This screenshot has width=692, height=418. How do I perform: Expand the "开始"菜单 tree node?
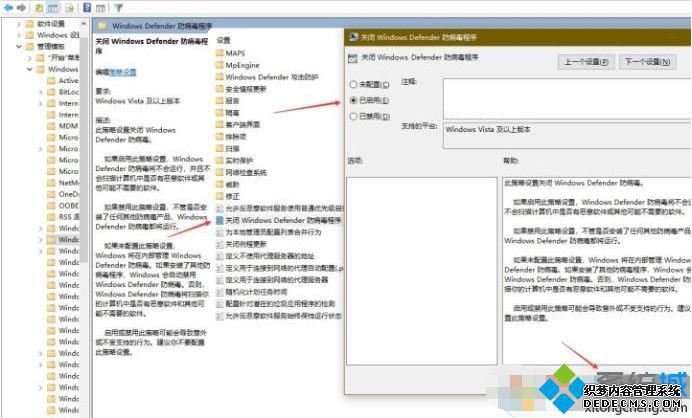point(30,58)
